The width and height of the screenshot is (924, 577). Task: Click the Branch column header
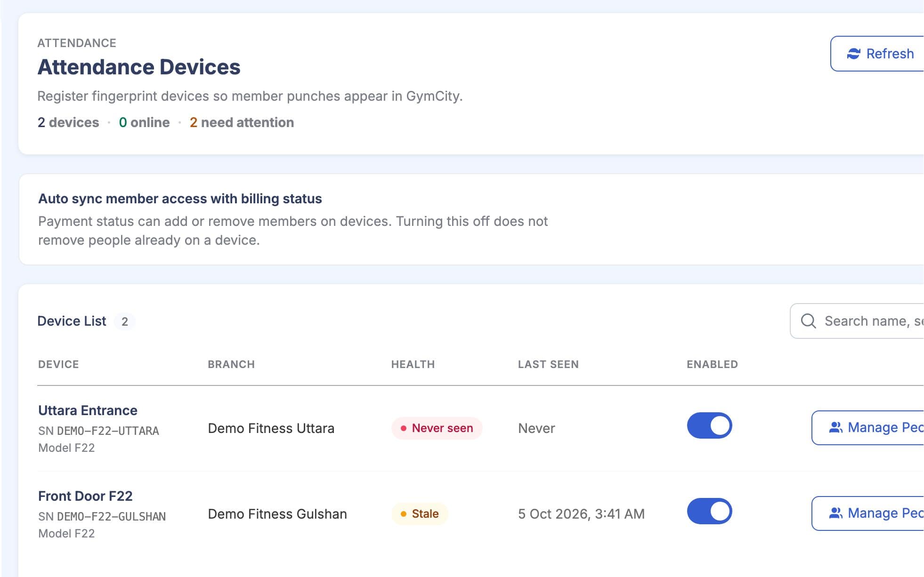click(x=231, y=364)
